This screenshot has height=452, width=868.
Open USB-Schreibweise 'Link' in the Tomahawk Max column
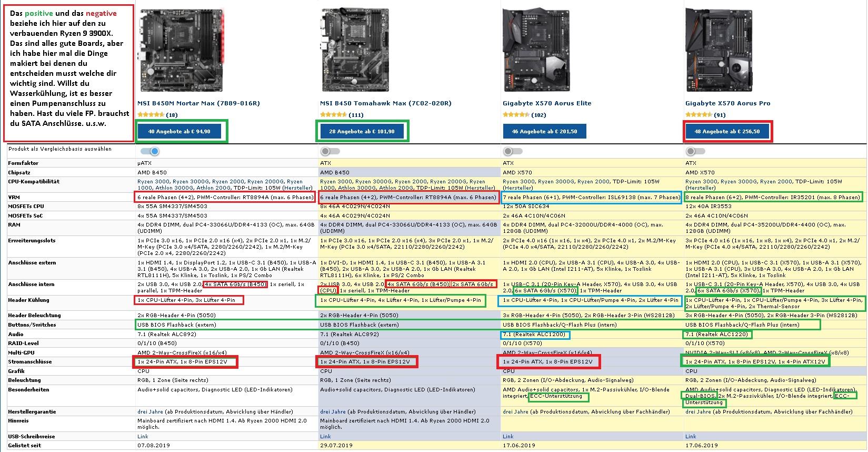pyautogui.click(x=325, y=437)
